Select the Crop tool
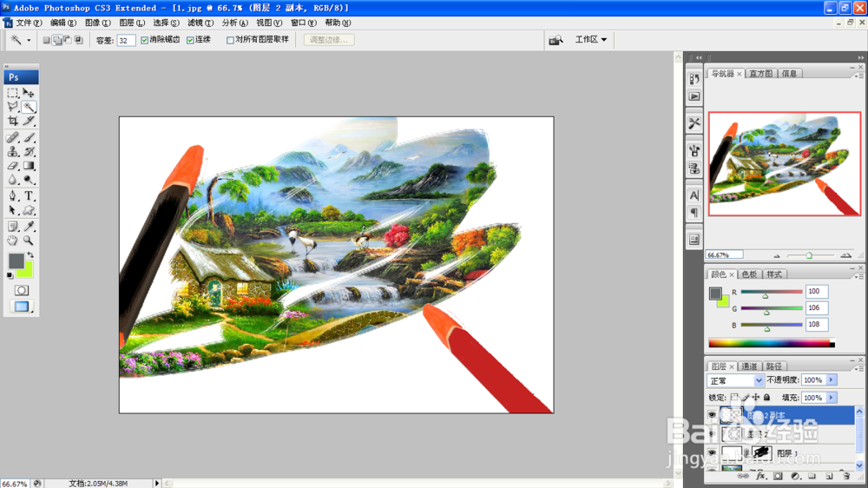 (x=13, y=121)
